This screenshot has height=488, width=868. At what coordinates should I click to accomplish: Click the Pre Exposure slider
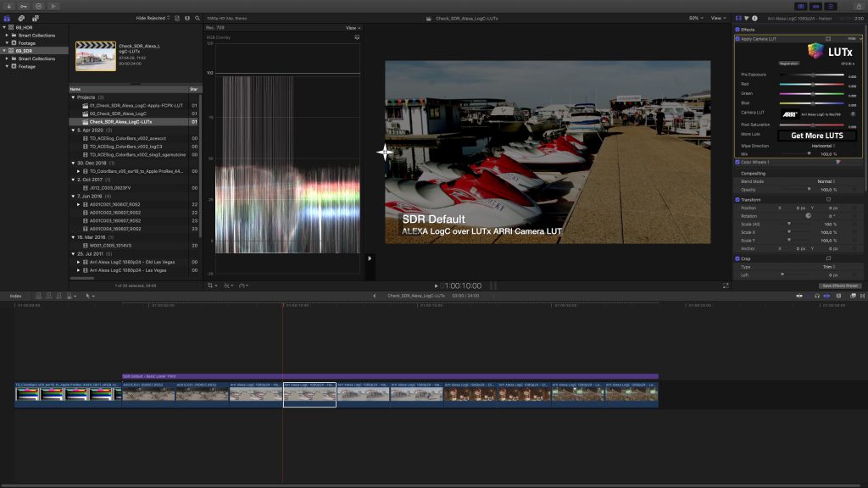pos(811,75)
